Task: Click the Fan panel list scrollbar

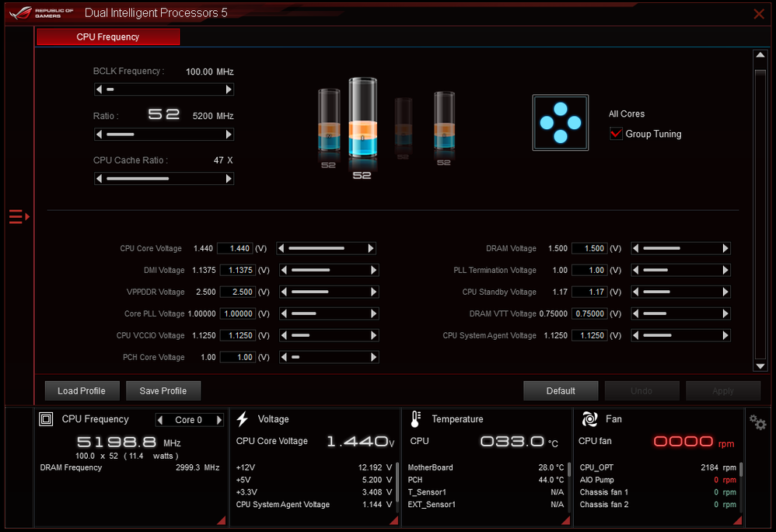Action: click(x=741, y=469)
